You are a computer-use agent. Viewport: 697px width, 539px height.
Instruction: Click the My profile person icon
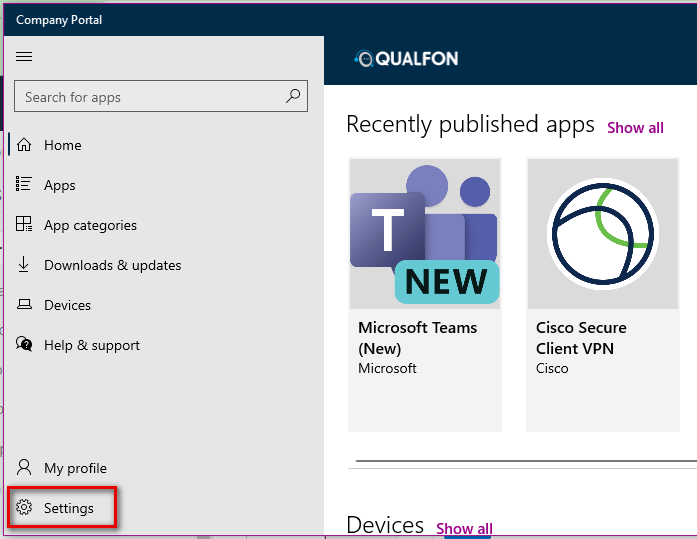click(x=24, y=467)
